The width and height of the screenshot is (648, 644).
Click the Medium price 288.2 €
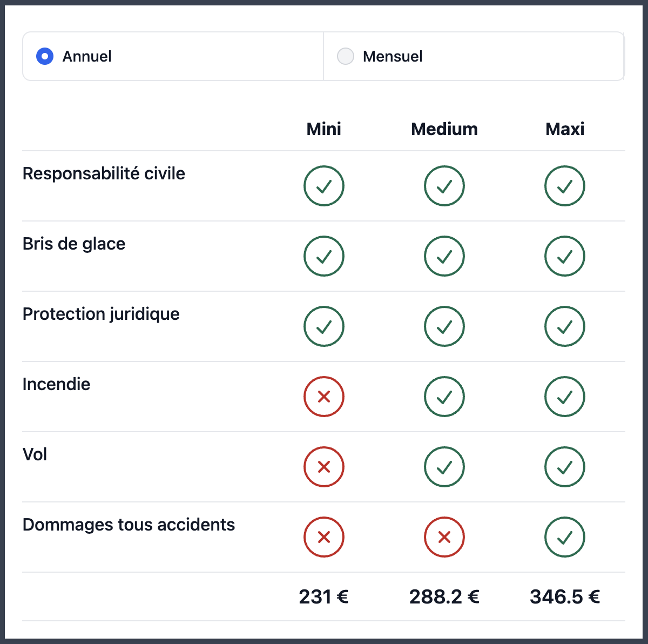[x=444, y=596]
